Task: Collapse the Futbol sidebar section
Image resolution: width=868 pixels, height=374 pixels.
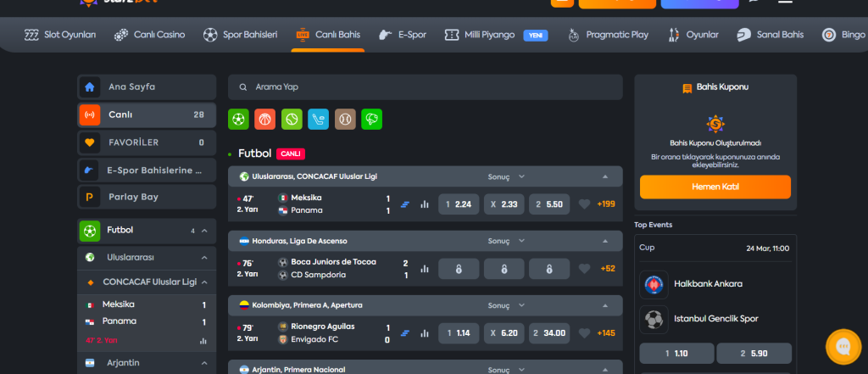Action: [x=204, y=231]
